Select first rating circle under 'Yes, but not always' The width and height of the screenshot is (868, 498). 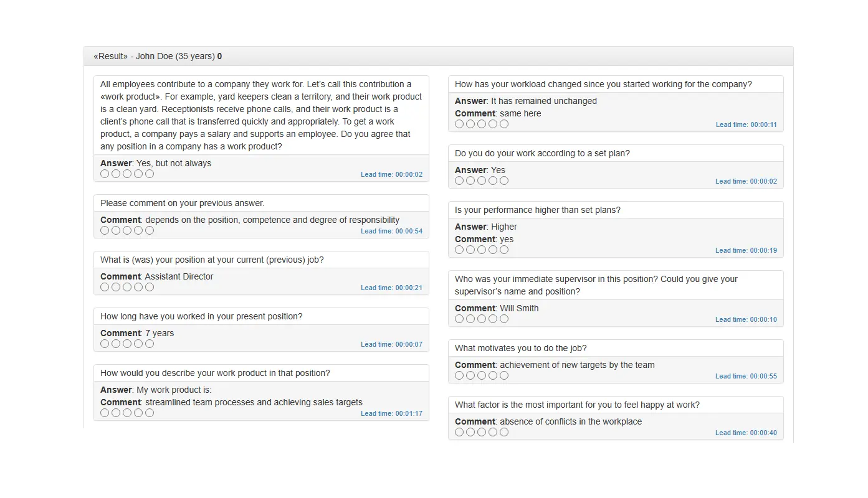pyautogui.click(x=105, y=174)
